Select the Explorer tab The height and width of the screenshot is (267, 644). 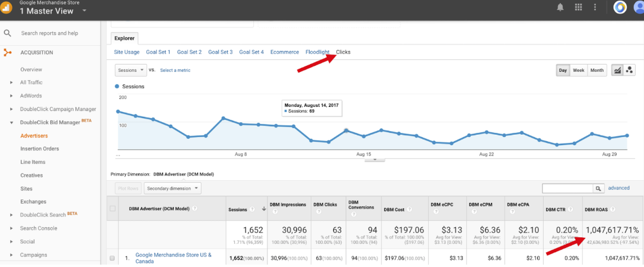[125, 38]
